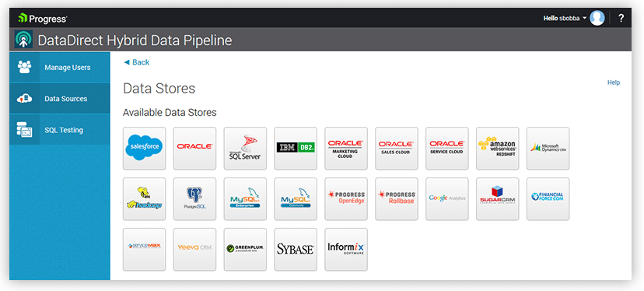Open the Oracle Marketing Cloud tile
644x291 pixels.
[x=346, y=149]
